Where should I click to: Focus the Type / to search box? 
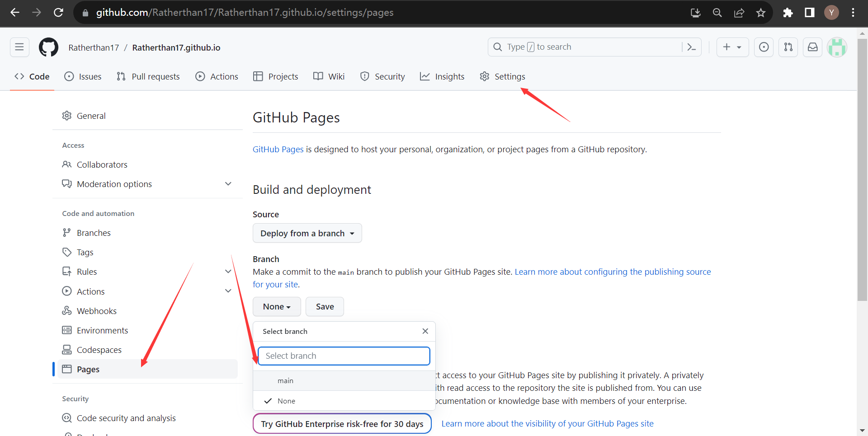tap(594, 47)
